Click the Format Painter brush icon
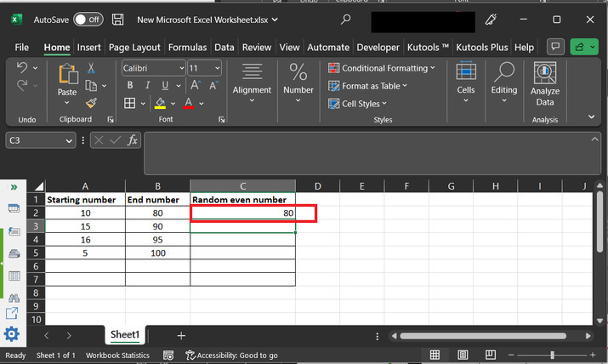Image resolution: width=608 pixels, height=364 pixels. 91,103
